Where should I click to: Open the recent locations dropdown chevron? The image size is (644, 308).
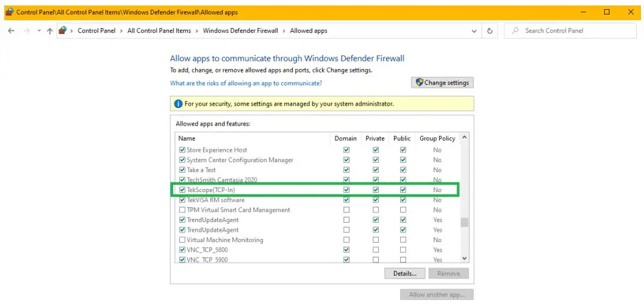(39, 30)
